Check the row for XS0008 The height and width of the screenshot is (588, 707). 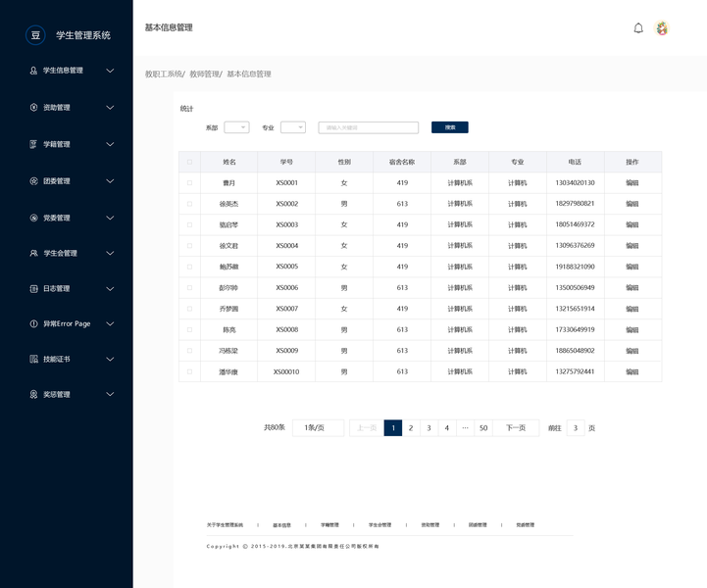tap(189, 330)
